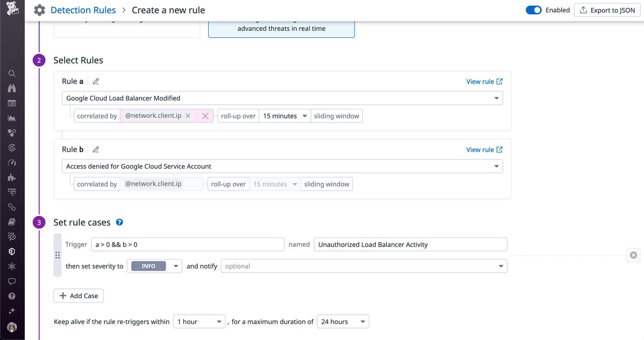644x340 pixels.
Task: Go to Detection Rules breadcrumb
Action: pos(83,10)
